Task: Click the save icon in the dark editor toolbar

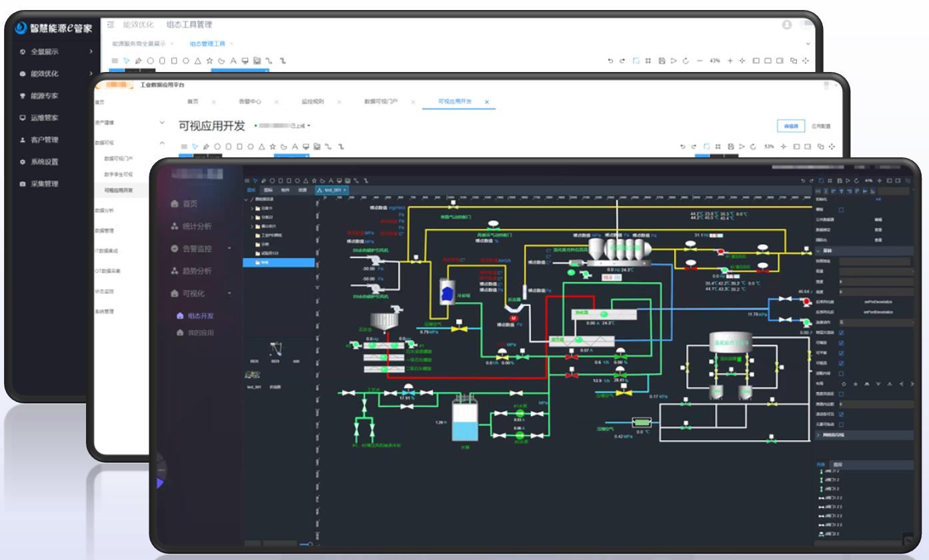Action: (x=839, y=181)
